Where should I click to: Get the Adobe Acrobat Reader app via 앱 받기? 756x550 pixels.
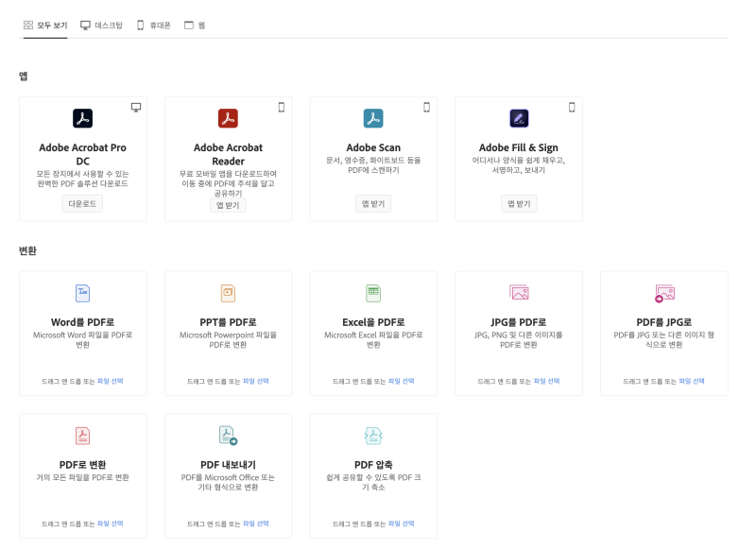pos(228,205)
